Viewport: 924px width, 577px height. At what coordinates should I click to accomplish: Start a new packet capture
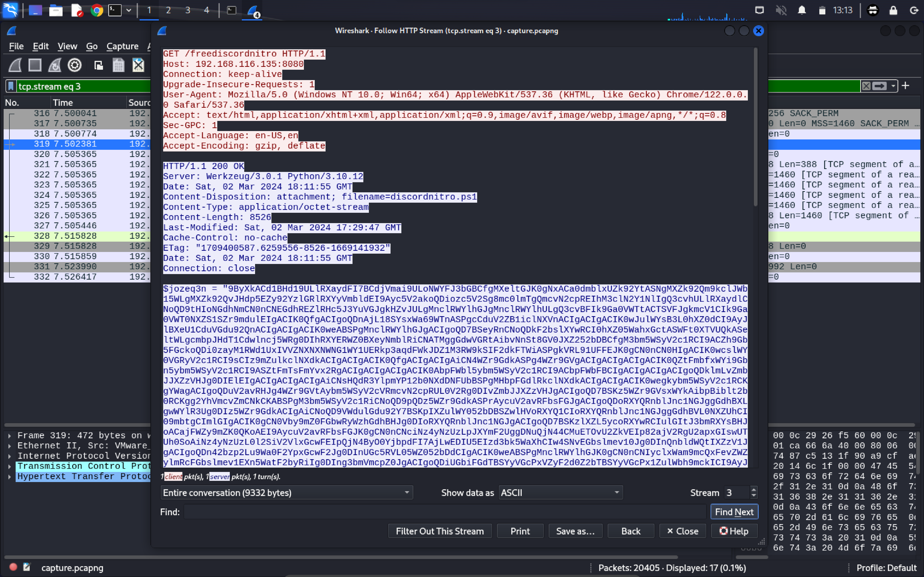[14, 65]
